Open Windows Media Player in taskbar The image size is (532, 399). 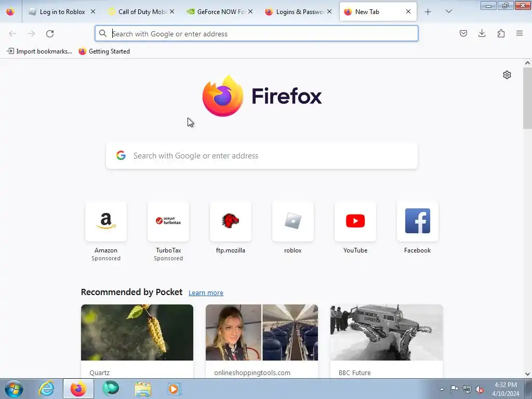click(175, 389)
